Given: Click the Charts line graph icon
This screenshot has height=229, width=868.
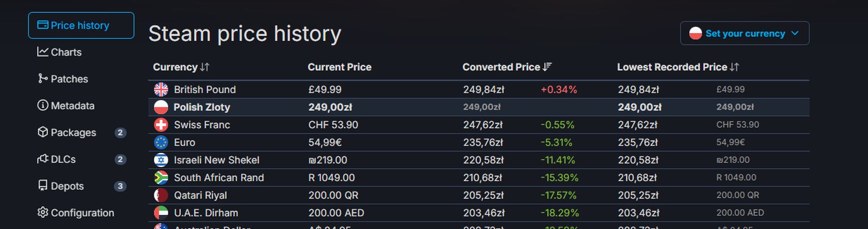Looking at the screenshot, I should point(43,51).
